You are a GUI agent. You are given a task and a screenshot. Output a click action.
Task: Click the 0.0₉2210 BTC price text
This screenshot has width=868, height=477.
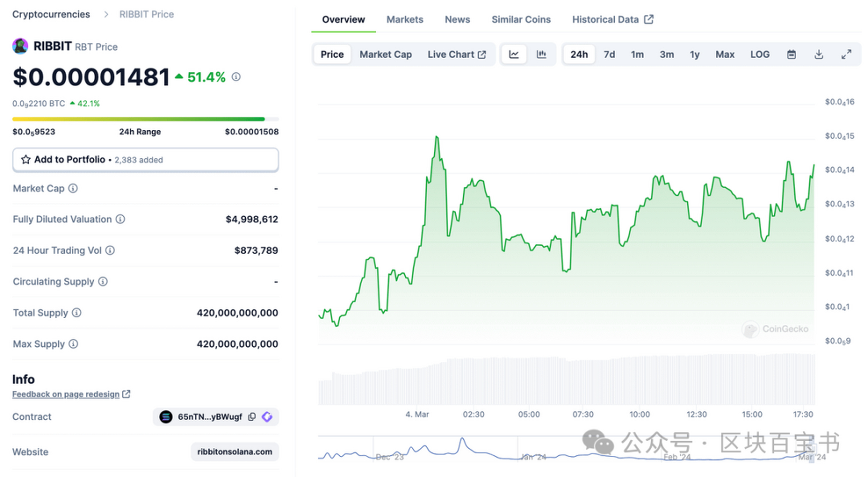pos(38,104)
